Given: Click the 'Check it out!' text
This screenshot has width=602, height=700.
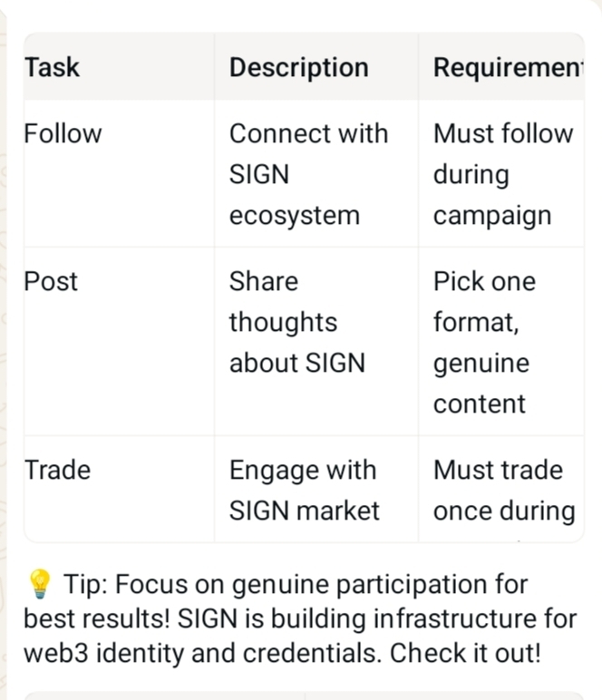Looking at the screenshot, I should (465, 653).
